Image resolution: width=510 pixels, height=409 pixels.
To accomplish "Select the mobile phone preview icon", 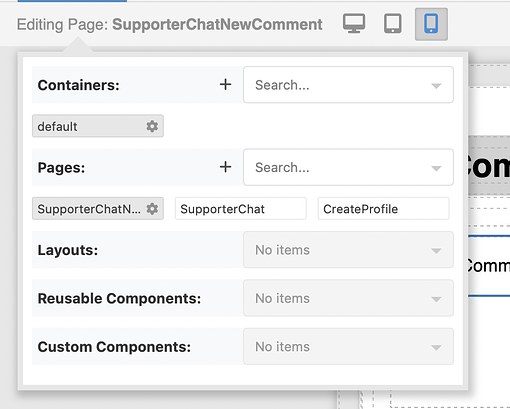I will [x=431, y=24].
